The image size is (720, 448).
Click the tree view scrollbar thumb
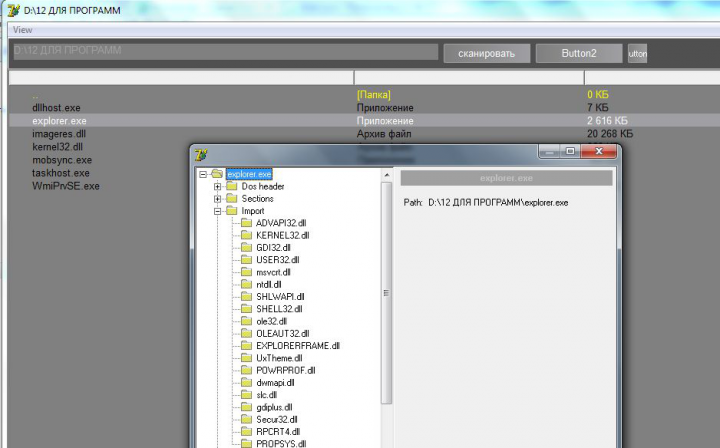387,293
